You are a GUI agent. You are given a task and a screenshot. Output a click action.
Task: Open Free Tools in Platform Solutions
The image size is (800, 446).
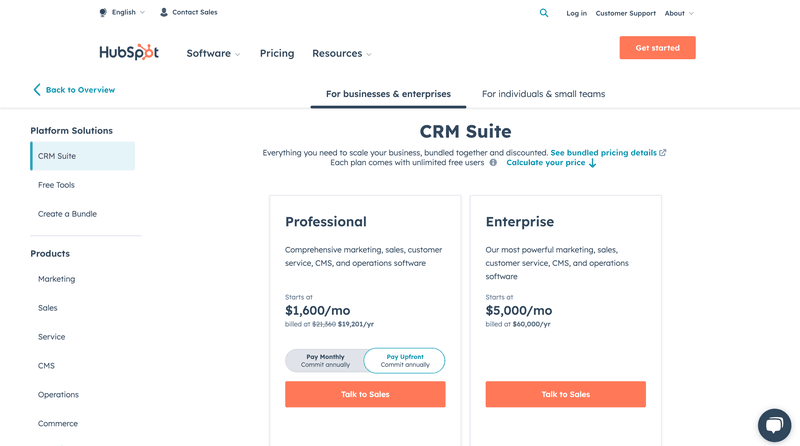point(56,185)
